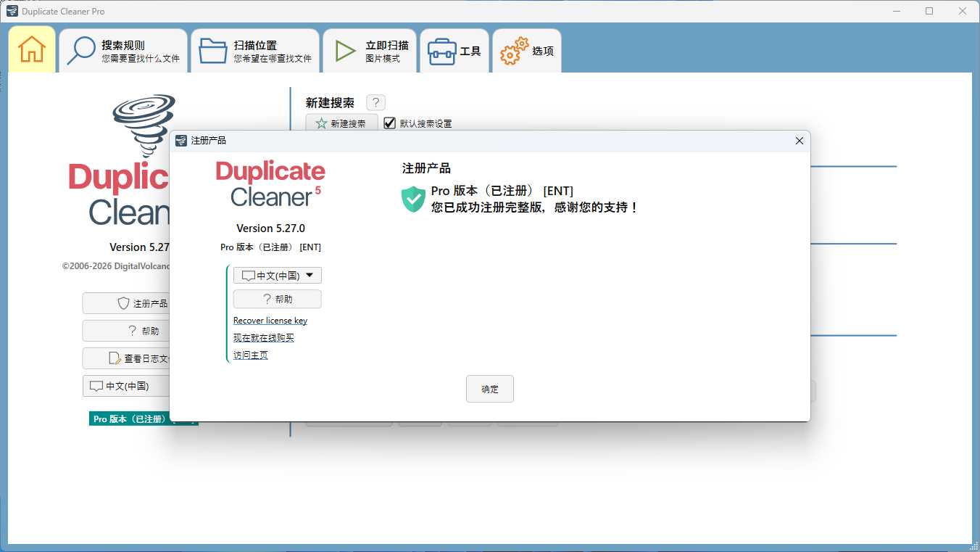Open the 现在就在线购买 link
Screen dimensions: 980x552
tap(264, 338)
